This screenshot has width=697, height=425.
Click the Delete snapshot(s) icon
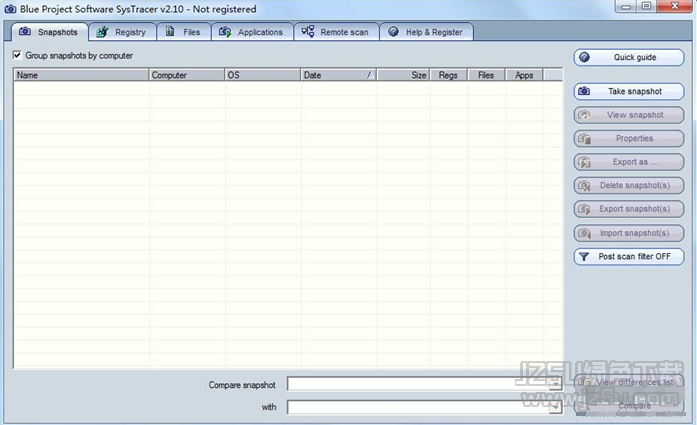point(584,186)
